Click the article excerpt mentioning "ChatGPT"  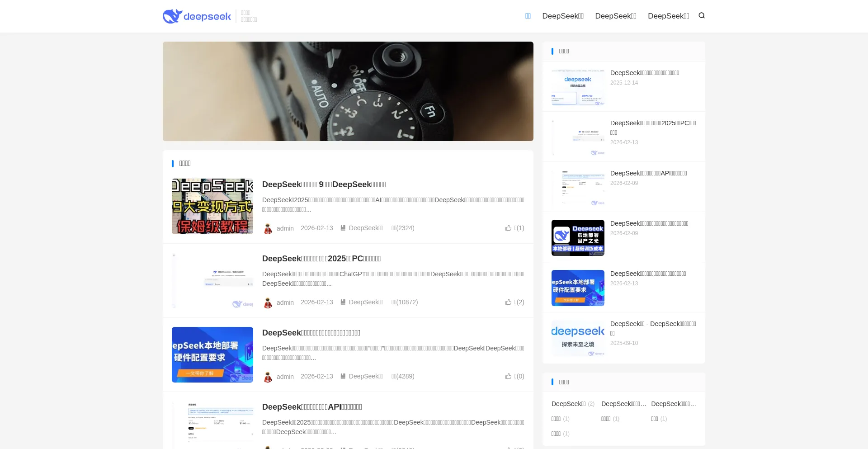tap(393, 279)
